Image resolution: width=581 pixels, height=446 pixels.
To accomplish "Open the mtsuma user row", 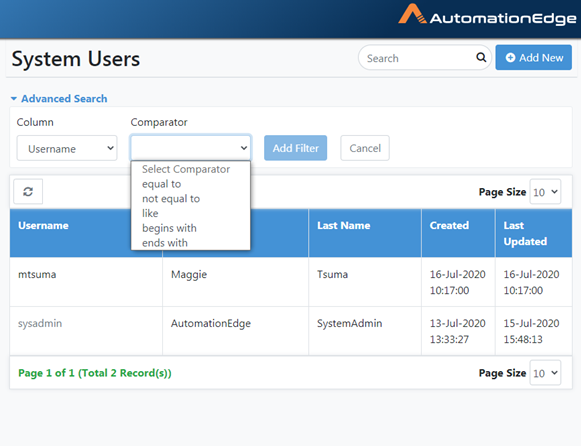I will click(291, 282).
